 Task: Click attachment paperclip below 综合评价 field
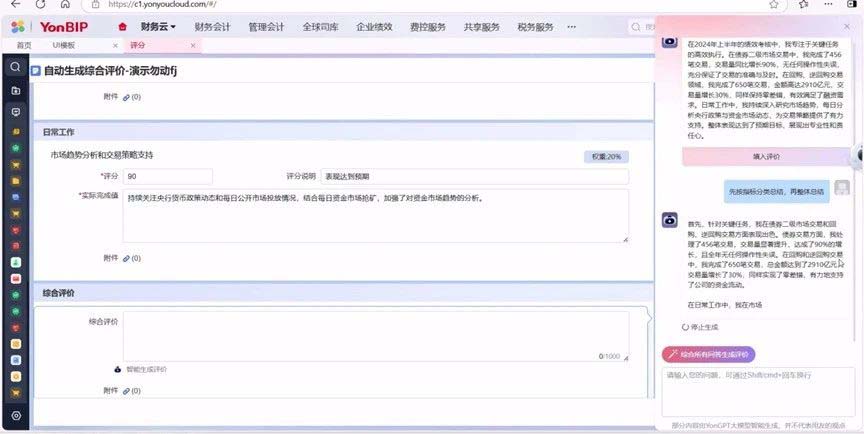[x=126, y=391]
